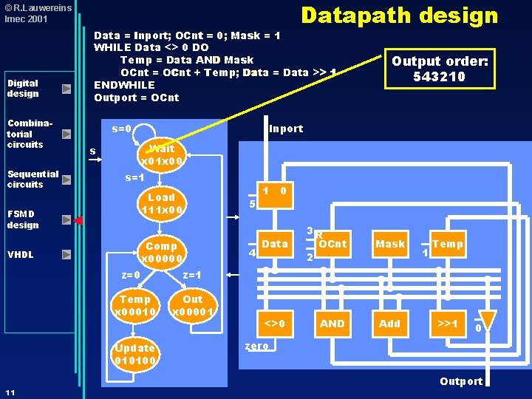
Task: Click the OCnt register block
Action: click(332, 245)
